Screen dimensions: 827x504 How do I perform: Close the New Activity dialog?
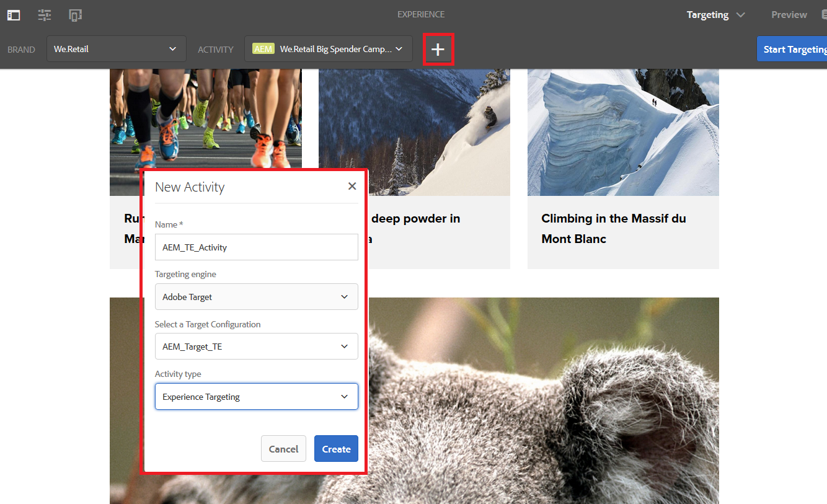352,186
